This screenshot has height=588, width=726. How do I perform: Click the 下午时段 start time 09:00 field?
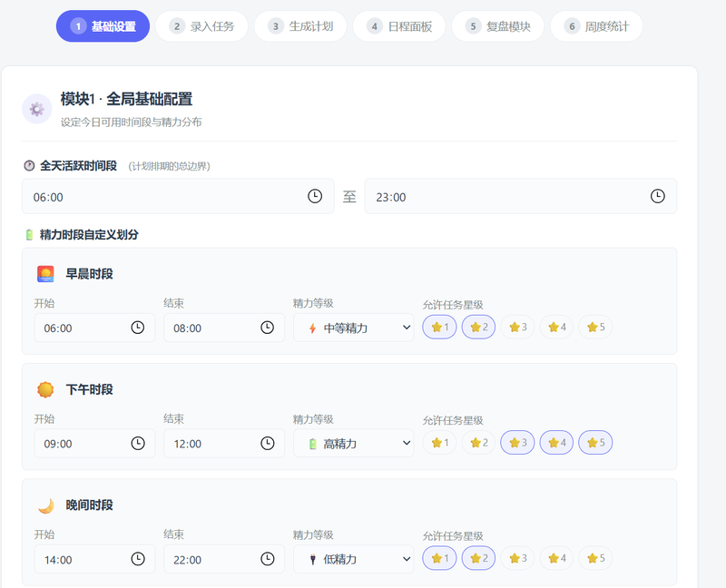[94, 444]
